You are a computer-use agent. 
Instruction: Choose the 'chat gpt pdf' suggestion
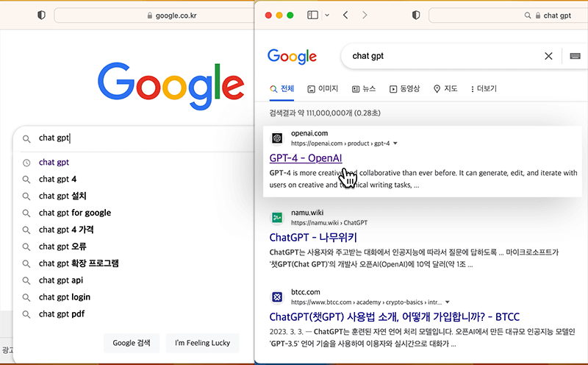tap(62, 314)
